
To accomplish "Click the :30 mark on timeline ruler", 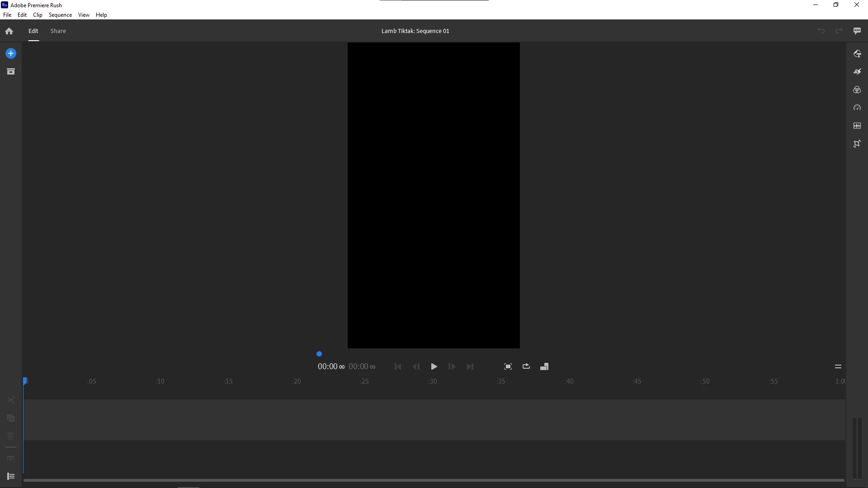I will click(x=433, y=381).
